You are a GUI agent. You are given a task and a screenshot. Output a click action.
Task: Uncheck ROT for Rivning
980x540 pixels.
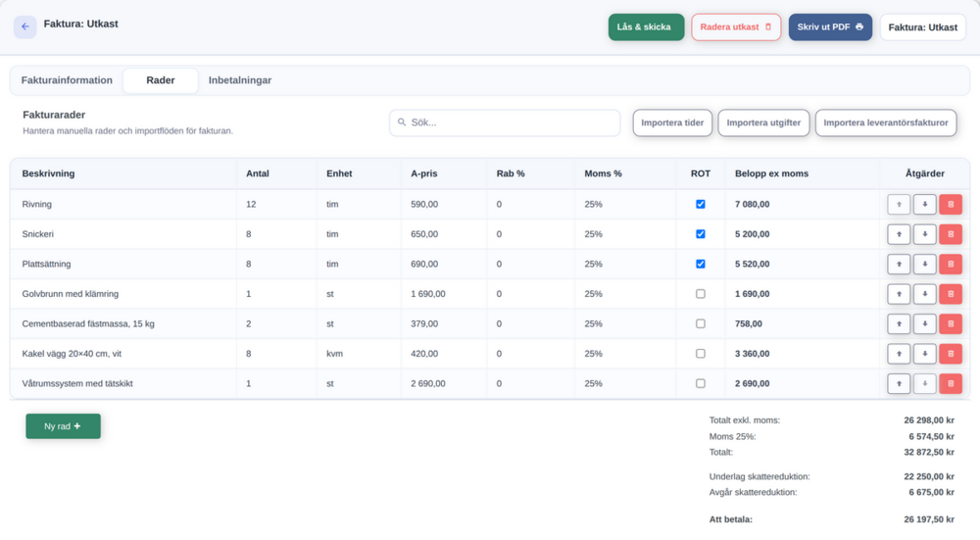701,205
